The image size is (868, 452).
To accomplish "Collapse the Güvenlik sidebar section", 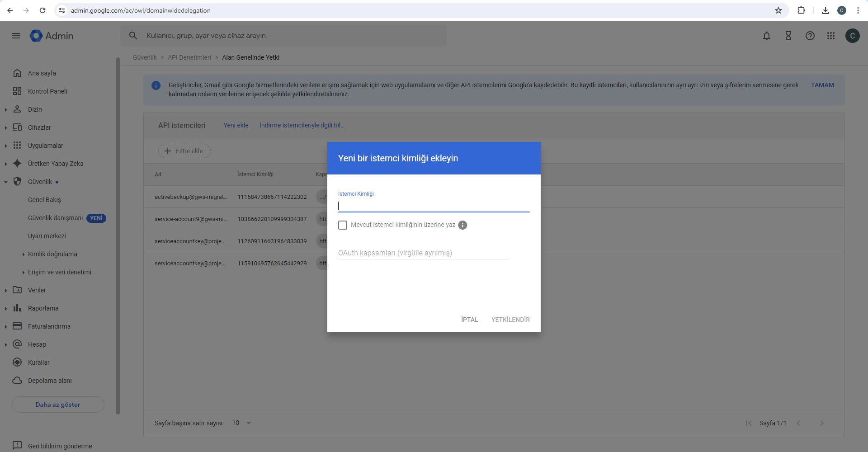I will [x=6, y=182].
